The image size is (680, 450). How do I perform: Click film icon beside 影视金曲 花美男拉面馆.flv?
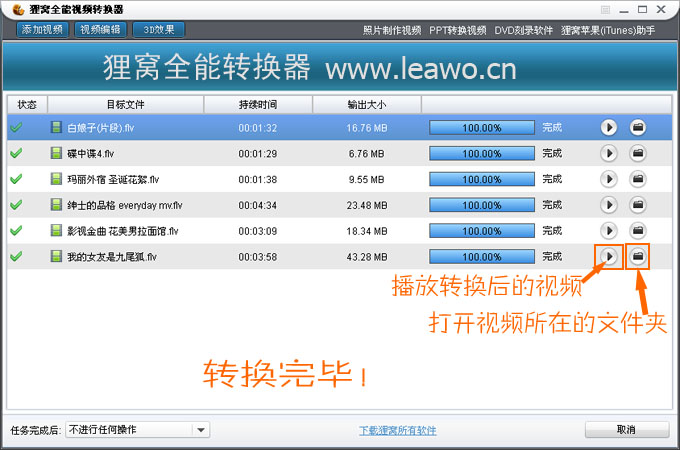(56, 230)
